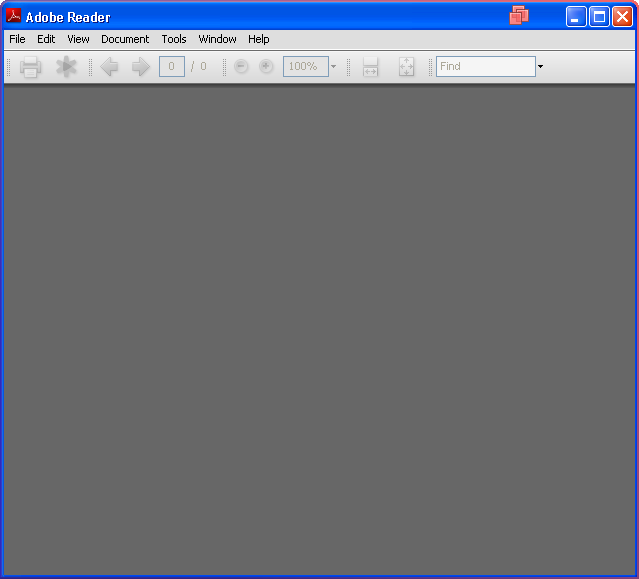
Task: Click the red overlapping squares icon in the title bar
Action: point(519,15)
